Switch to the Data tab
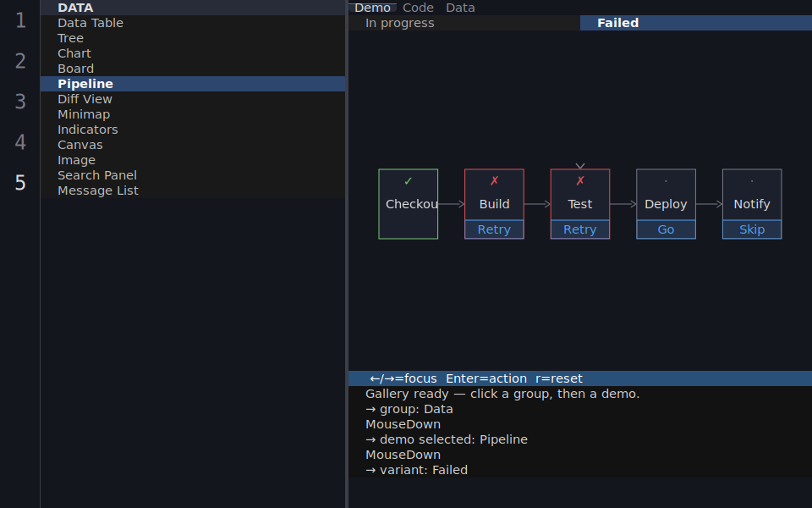The height and width of the screenshot is (508, 812). pos(460,8)
